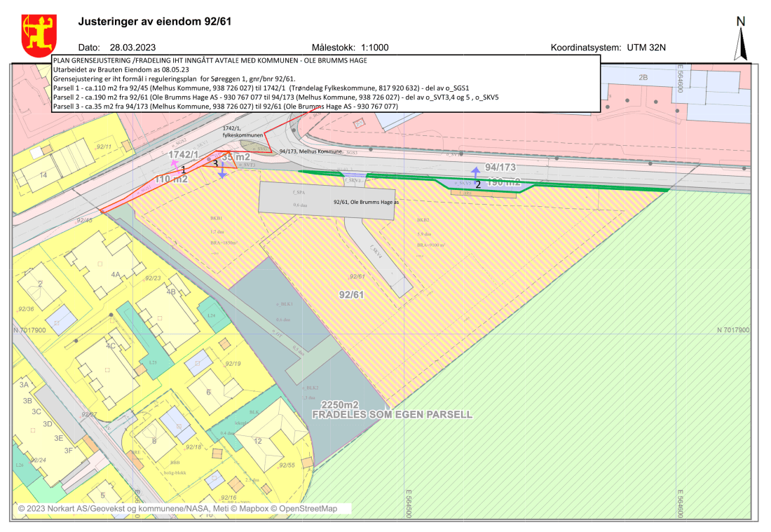
Task: Click the 190 m2 area label
Action: 505,182
